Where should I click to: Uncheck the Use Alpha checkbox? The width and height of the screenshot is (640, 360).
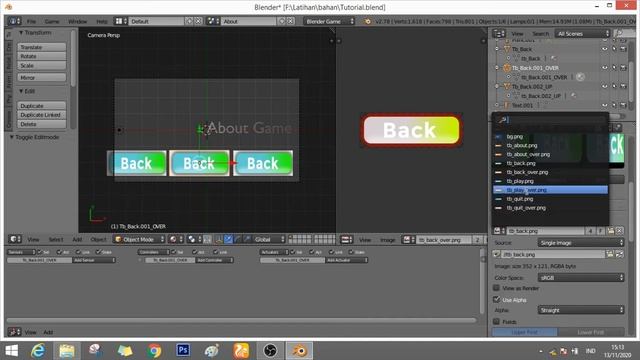(x=496, y=299)
